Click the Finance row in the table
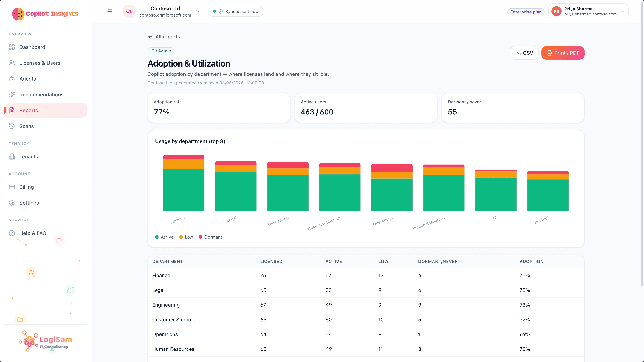Viewport: 644px width, 362px height. click(x=366, y=275)
